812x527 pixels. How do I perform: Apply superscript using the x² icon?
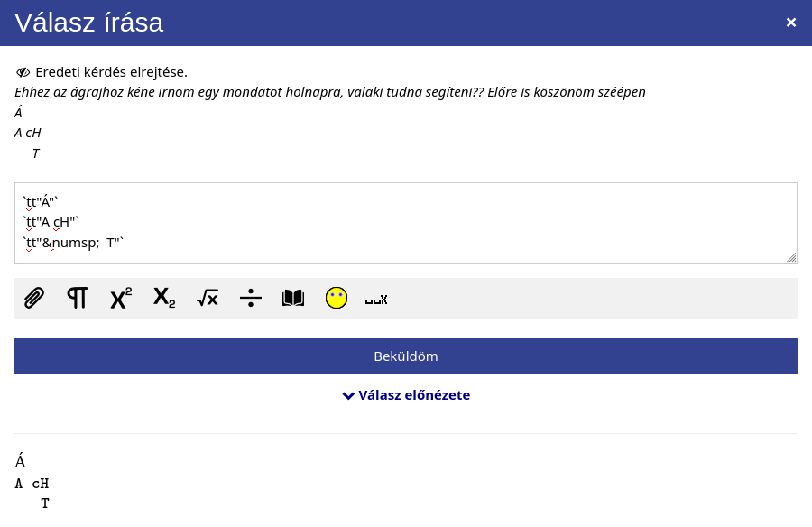[121, 298]
